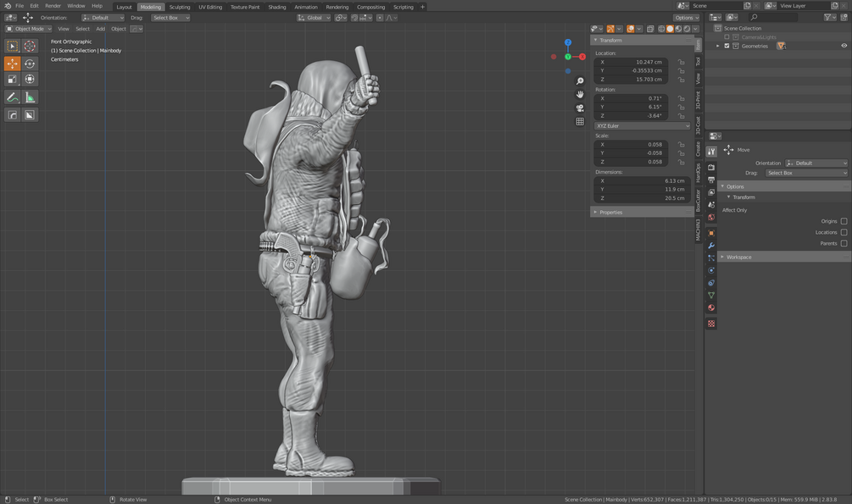The image size is (852, 504).
Task: Click the outliner filter funnel icon
Action: [827, 18]
